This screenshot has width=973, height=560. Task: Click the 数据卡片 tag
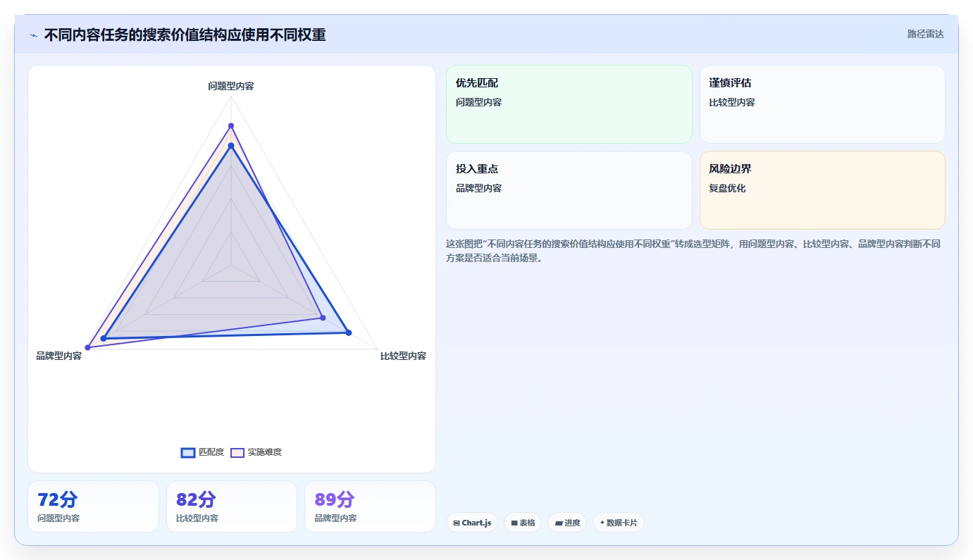pos(619,523)
